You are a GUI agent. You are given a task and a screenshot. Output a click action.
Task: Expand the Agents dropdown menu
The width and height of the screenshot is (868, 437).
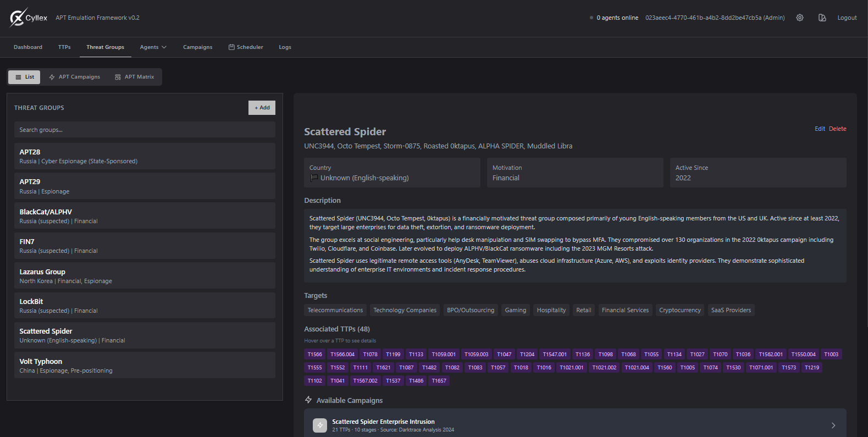tap(153, 47)
